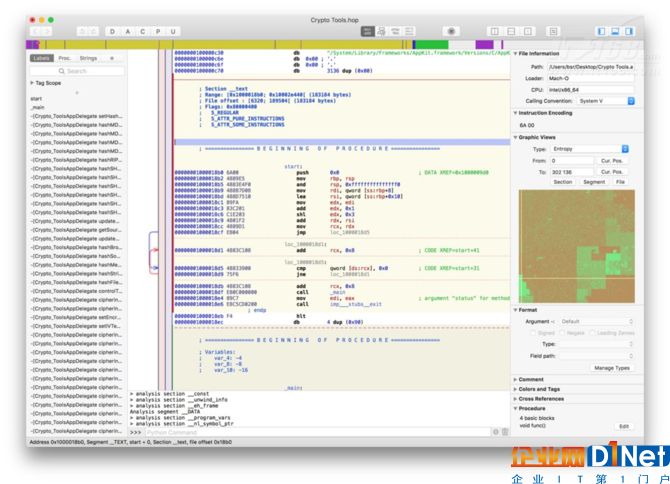Open the debugger from the toolbar
The width and height of the screenshot is (670, 484).
(451, 31)
